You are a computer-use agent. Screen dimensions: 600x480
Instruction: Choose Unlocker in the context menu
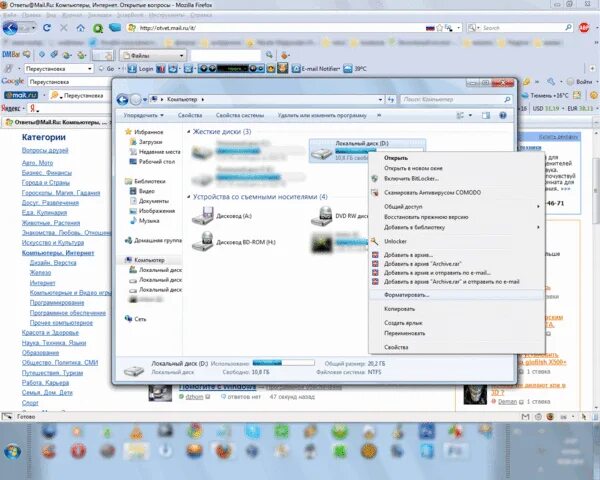[395, 242]
